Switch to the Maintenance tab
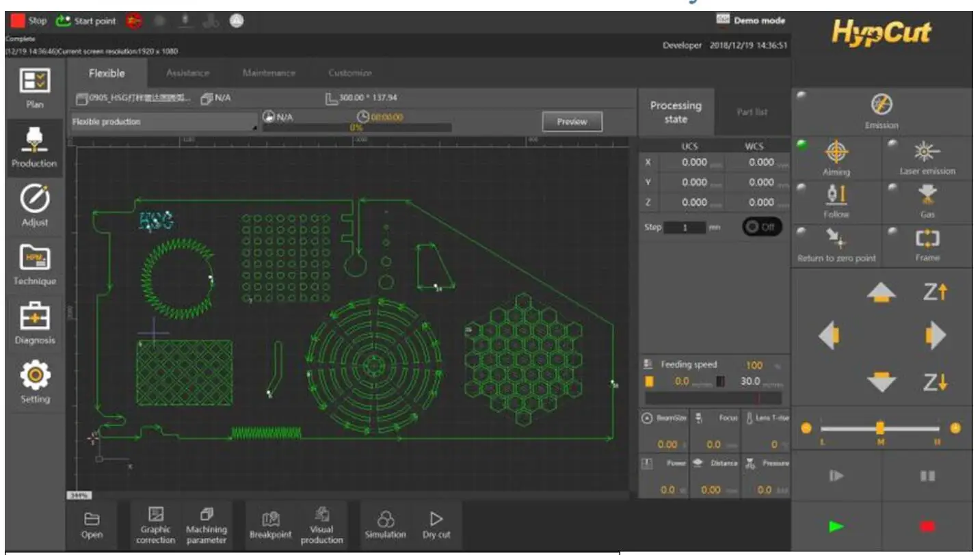The width and height of the screenshot is (980, 555). click(269, 73)
